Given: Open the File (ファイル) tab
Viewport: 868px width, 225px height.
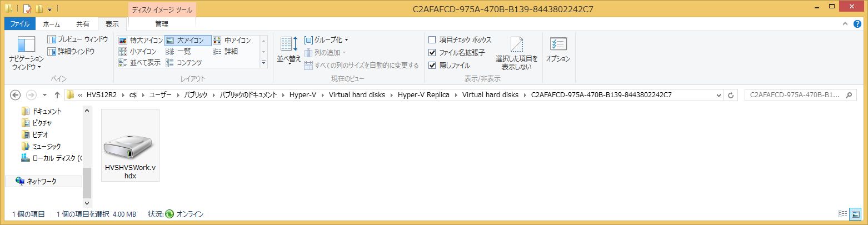Looking at the screenshot, I should point(20,24).
